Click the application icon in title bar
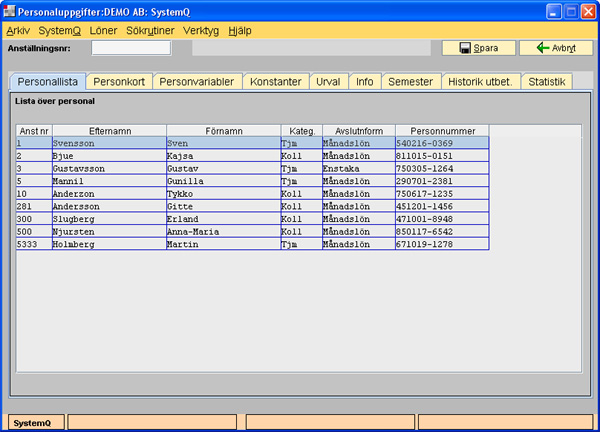 coord(11,11)
